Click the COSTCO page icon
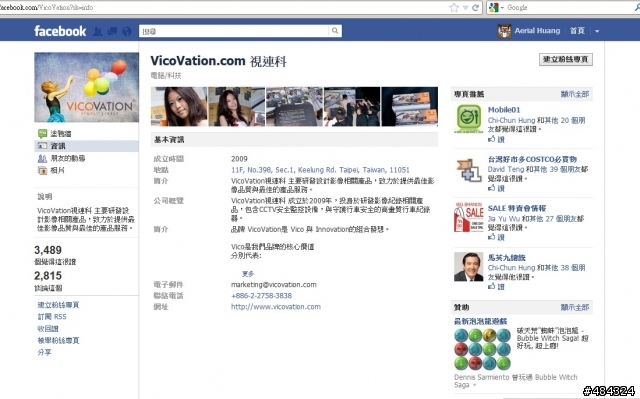Screen dimensions: 640x399 469,170
